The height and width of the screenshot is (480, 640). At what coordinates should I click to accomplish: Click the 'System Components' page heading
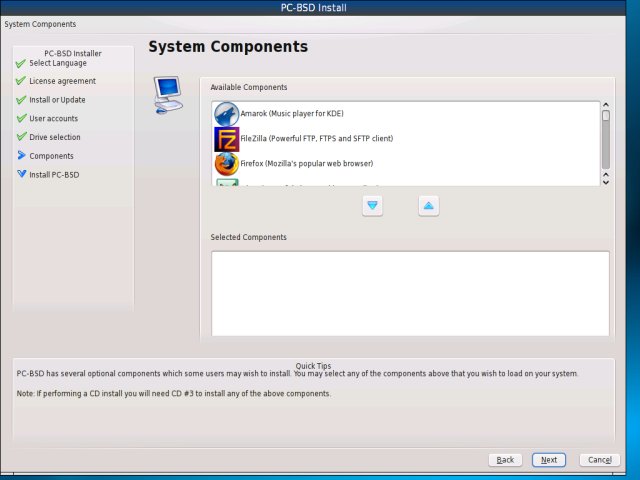click(228, 47)
